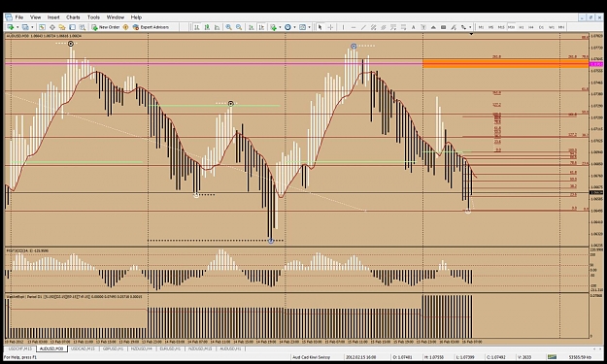The image size is (607, 364).
Task: Launch MetaEditor from the toolbar
Action: tap(125, 27)
